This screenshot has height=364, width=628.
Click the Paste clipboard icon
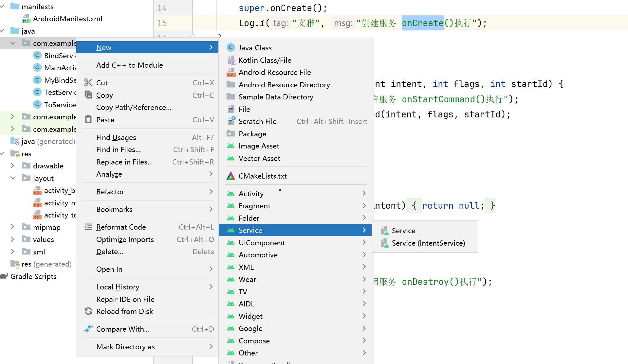pos(88,120)
